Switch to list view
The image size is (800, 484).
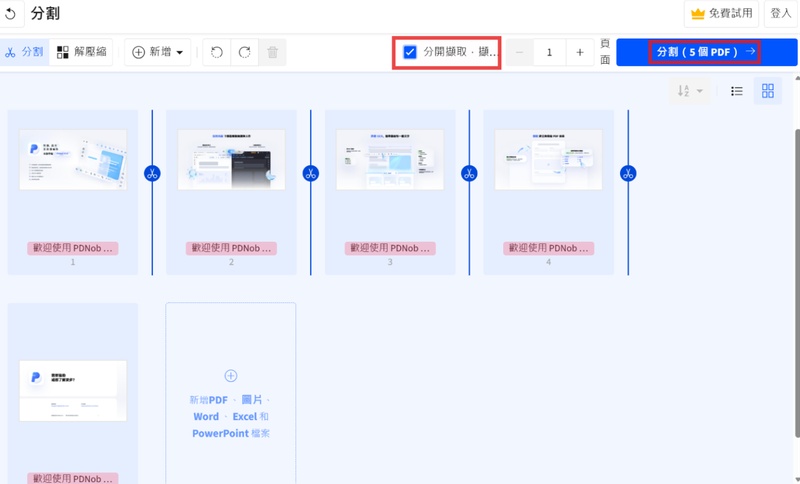pos(737,91)
